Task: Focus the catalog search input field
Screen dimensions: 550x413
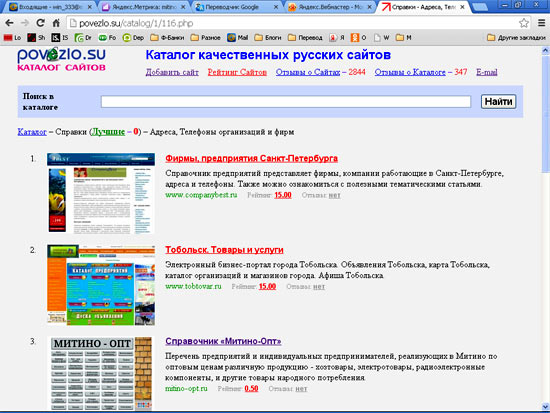Action: click(286, 102)
